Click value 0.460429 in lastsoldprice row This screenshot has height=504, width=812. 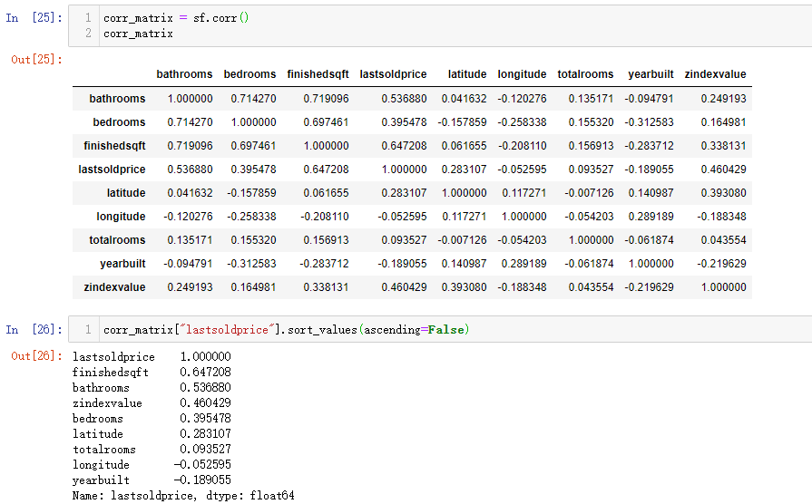coord(723,170)
